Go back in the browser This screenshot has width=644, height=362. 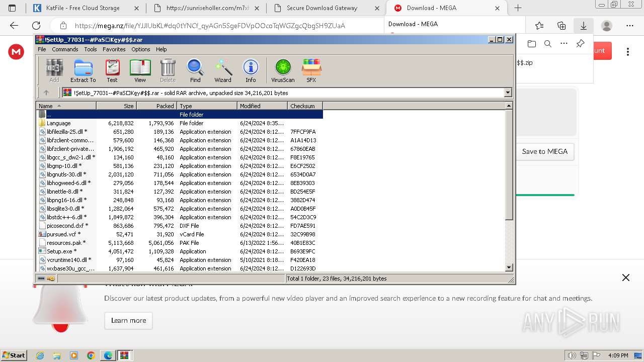(x=14, y=26)
